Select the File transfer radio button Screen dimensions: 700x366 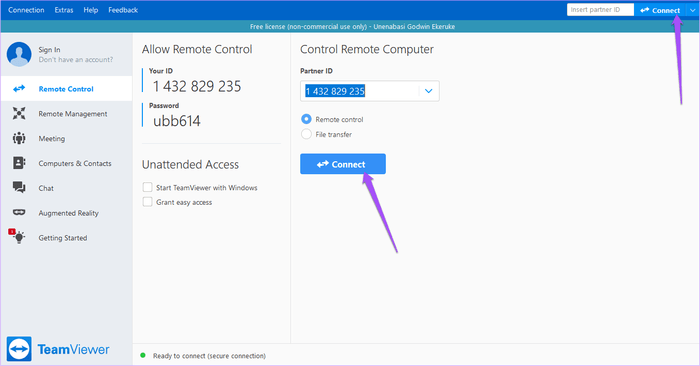click(x=306, y=134)
